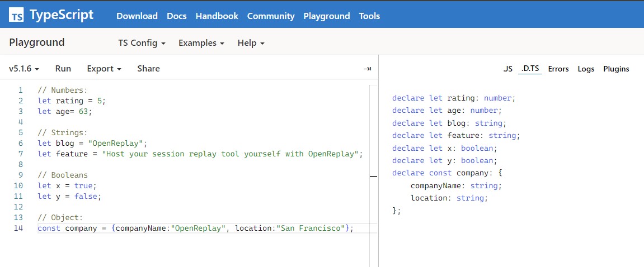Switch to the Plugins tab
Viewport: 644px width, 267px height.
(616, 69)
